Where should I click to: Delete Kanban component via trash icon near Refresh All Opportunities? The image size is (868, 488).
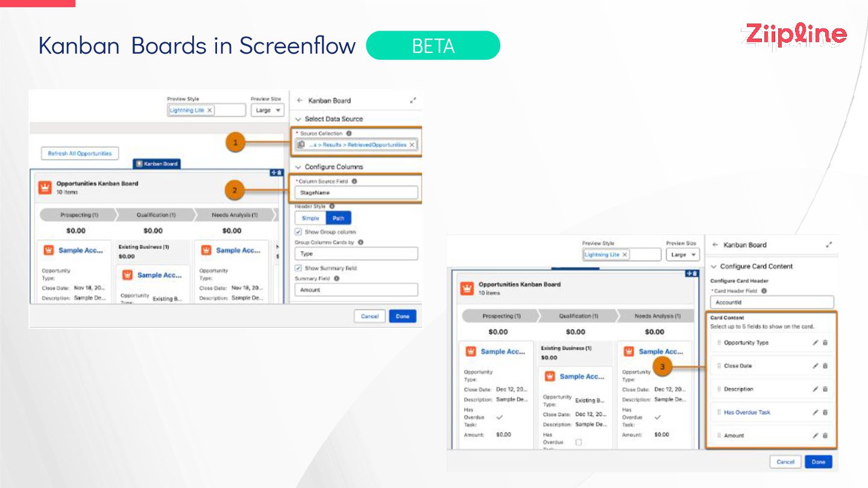point(279,172)
